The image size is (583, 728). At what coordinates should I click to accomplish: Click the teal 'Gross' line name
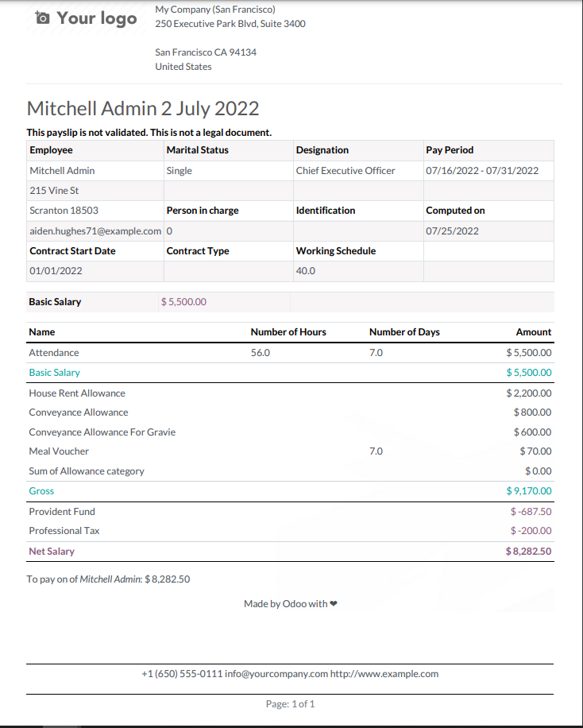click(x=41, y=491)
